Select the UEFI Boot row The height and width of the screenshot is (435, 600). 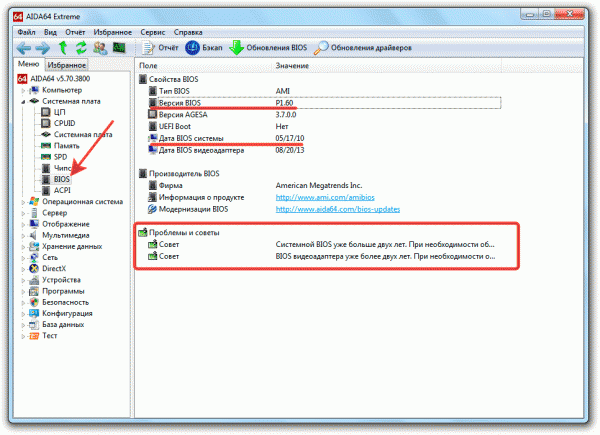click(324, 126)
